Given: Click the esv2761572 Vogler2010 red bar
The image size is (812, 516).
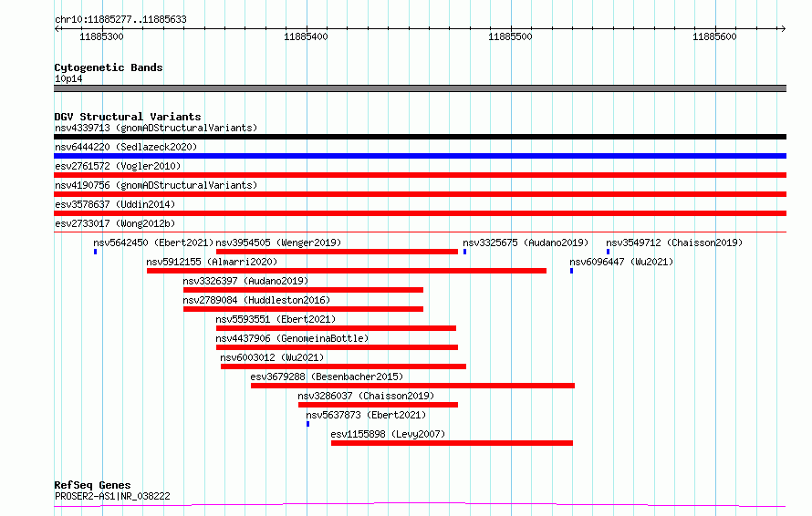Looking at the screenshot, I should point(420,175).
